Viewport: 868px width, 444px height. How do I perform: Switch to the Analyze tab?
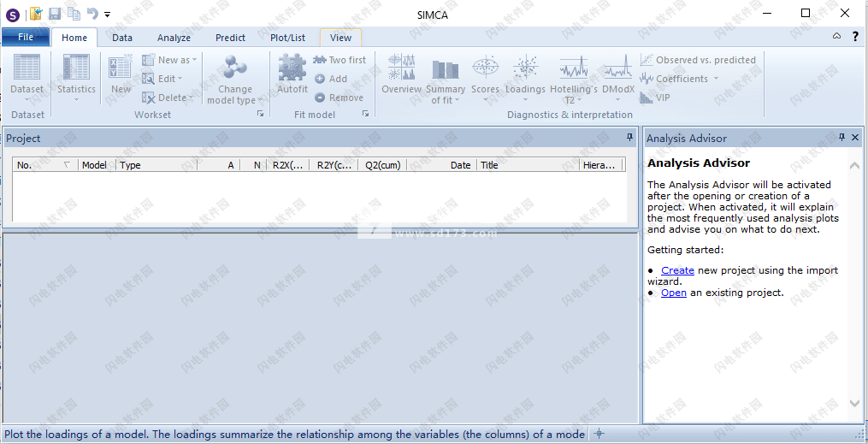pyautogui.click(x=174, y=38)
